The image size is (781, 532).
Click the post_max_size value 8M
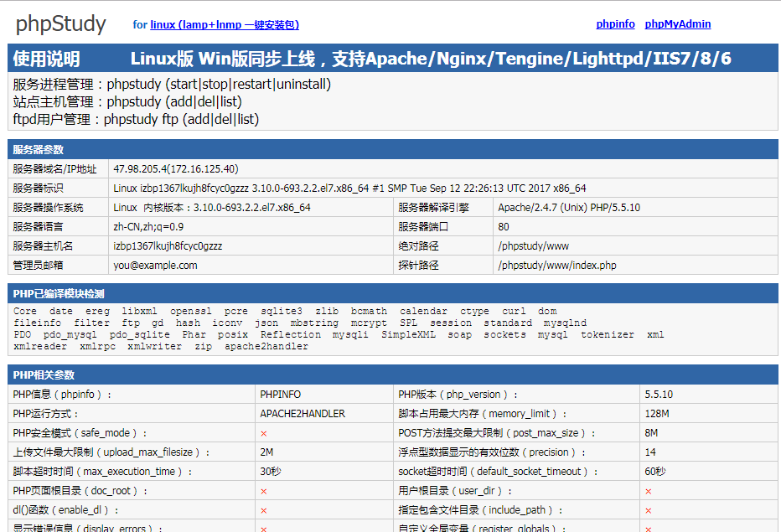[651, 433]
